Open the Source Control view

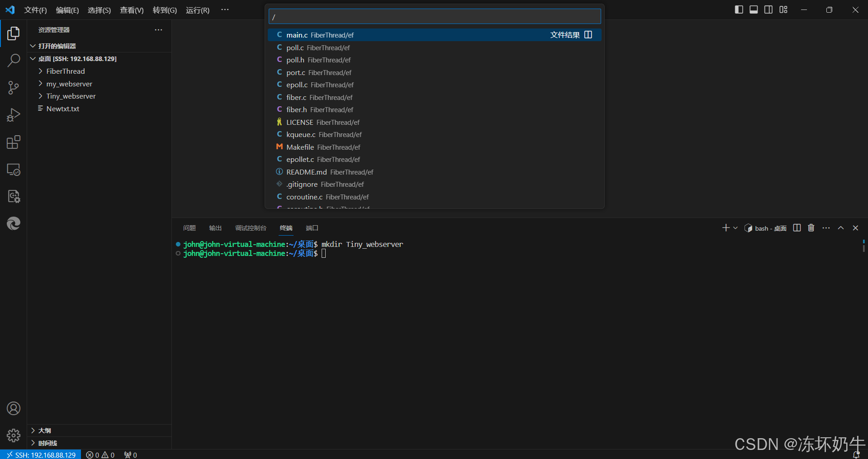tap(14, 87)
